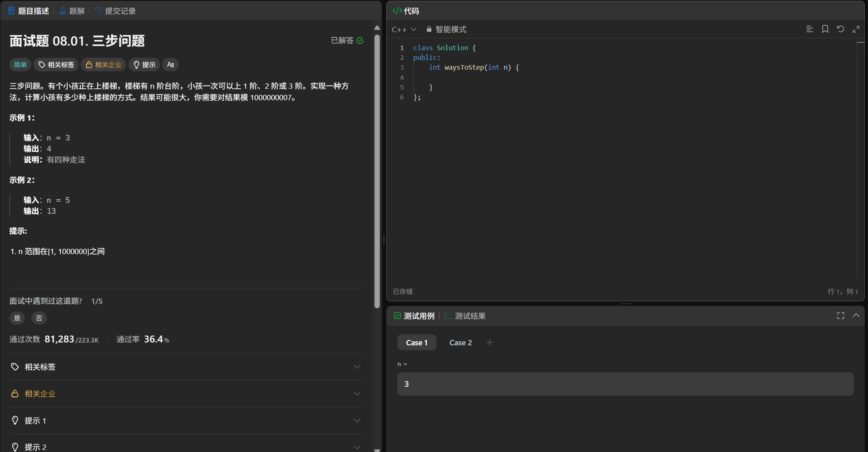
Task: Click the translate language icon button
Action: 170,65
